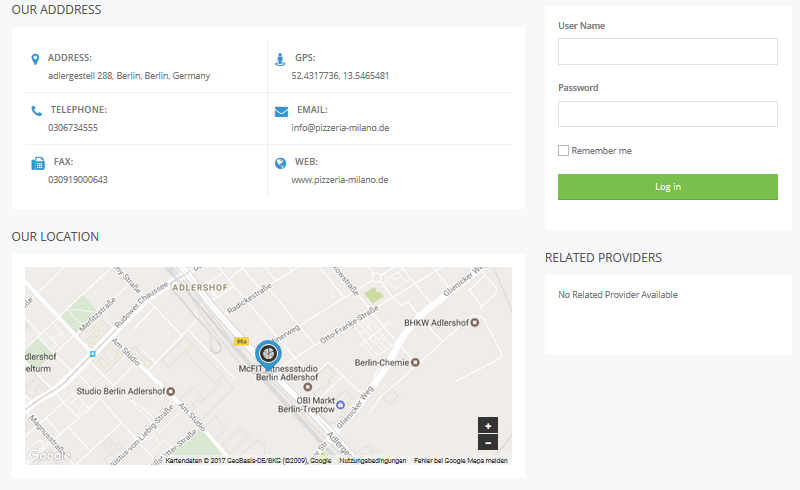Zoom out on the map
Viewport: 800px width, 490px height.
[488, 442]
